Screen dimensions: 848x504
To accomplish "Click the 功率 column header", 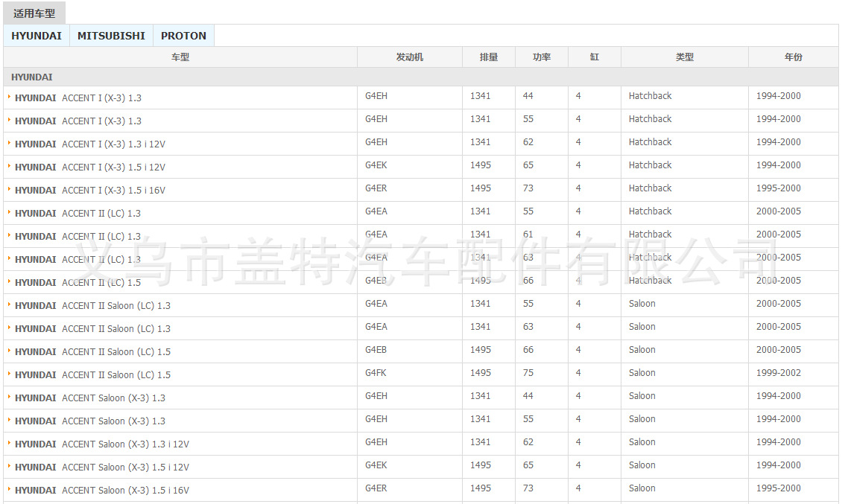I will point(541,57).
